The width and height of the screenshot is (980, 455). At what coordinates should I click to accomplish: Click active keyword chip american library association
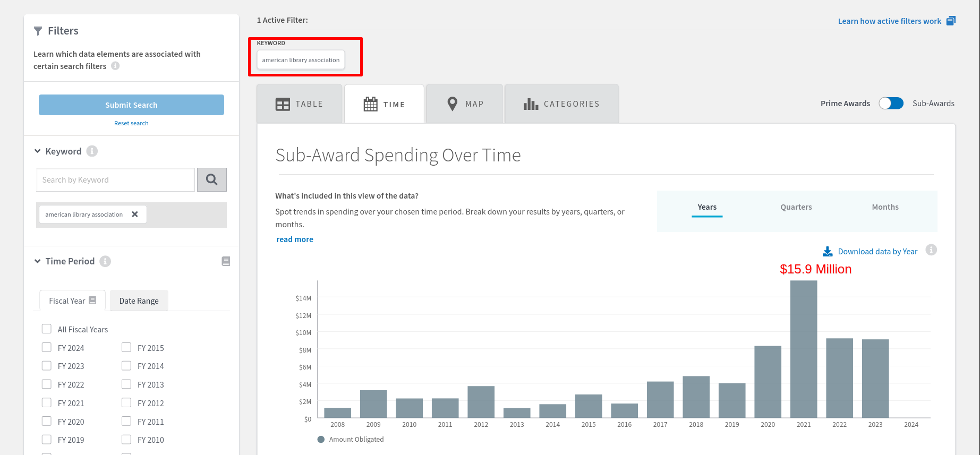tap(301, 60)
